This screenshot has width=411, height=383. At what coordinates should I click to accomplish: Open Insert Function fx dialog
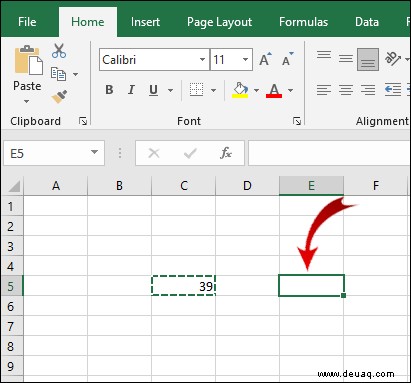[226, 153]
